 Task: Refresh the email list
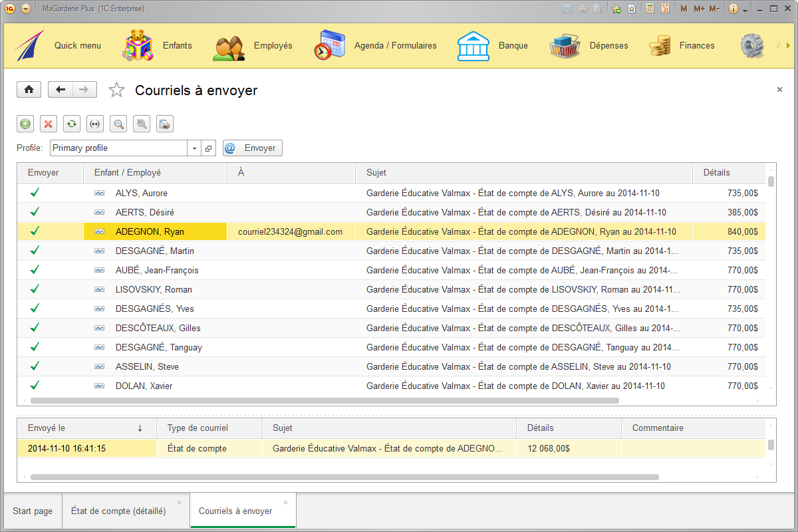tap(71, 124)
